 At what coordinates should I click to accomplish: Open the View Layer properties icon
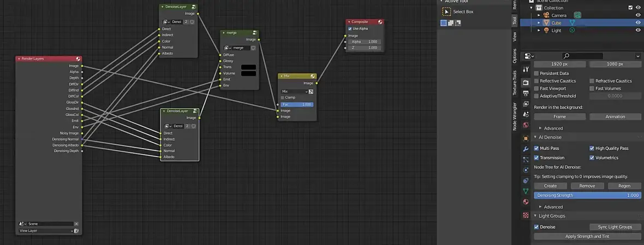526,104
